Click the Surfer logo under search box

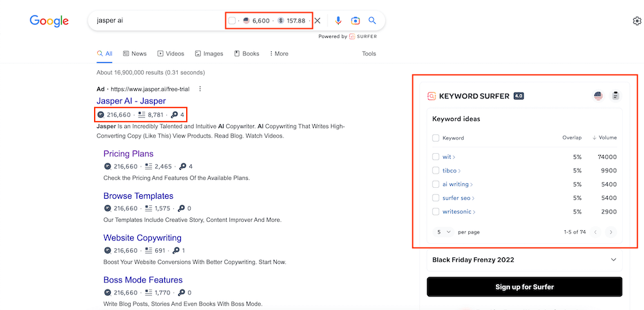363,37
